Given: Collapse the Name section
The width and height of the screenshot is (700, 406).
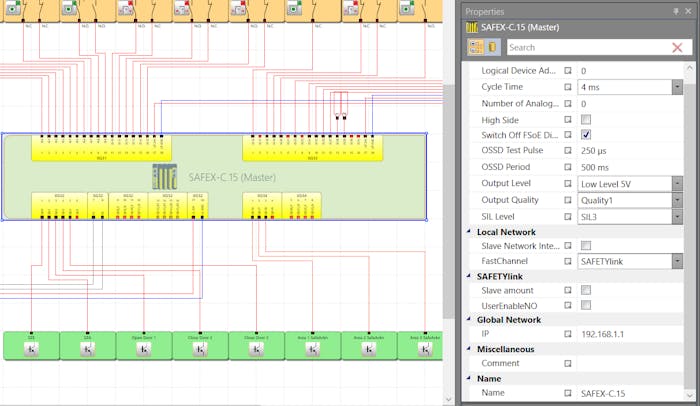Looking at the screenshot, I should coord(469,379).
